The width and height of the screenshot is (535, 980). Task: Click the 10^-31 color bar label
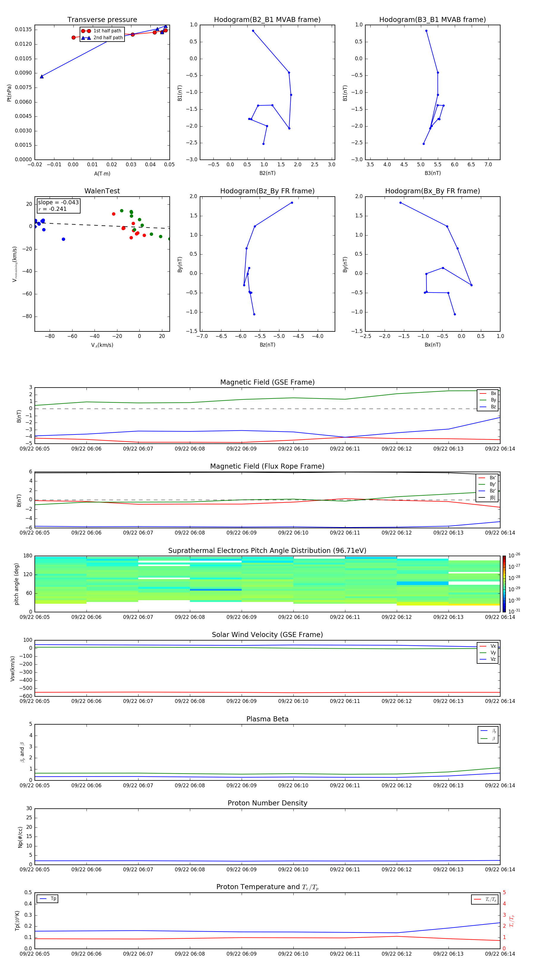point(514,611)
